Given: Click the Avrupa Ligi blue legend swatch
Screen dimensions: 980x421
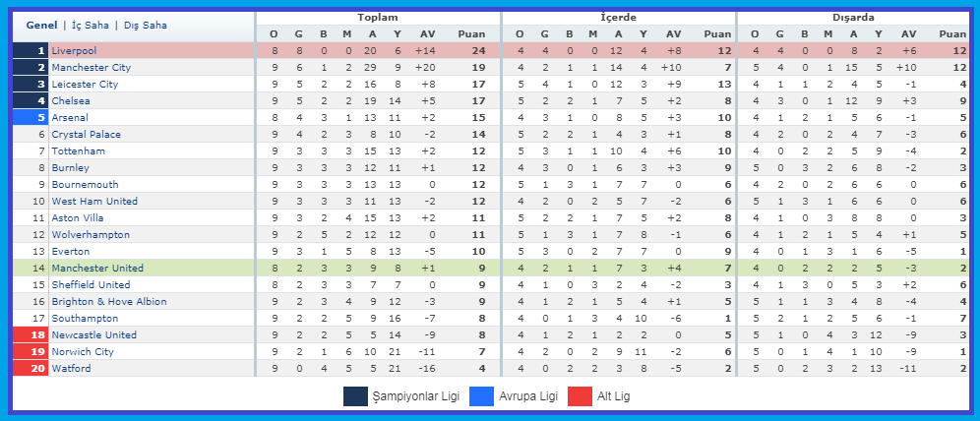Looking at the screenshot, I should [x=482, y=396].
